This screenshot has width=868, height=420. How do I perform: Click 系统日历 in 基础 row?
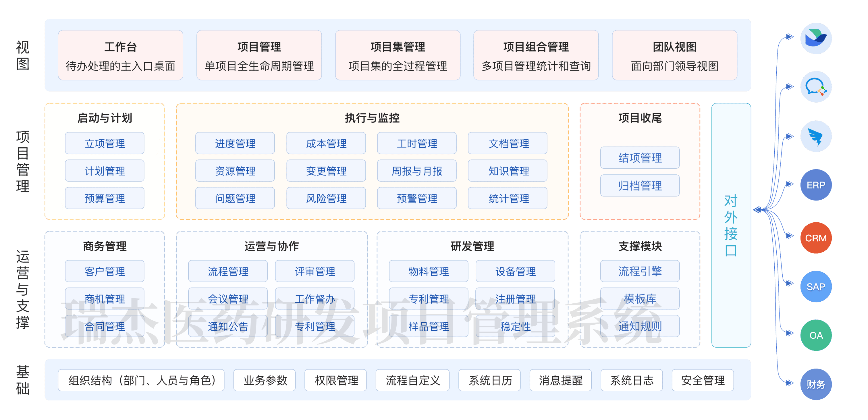pyautogui.click(x=490, y=380)
